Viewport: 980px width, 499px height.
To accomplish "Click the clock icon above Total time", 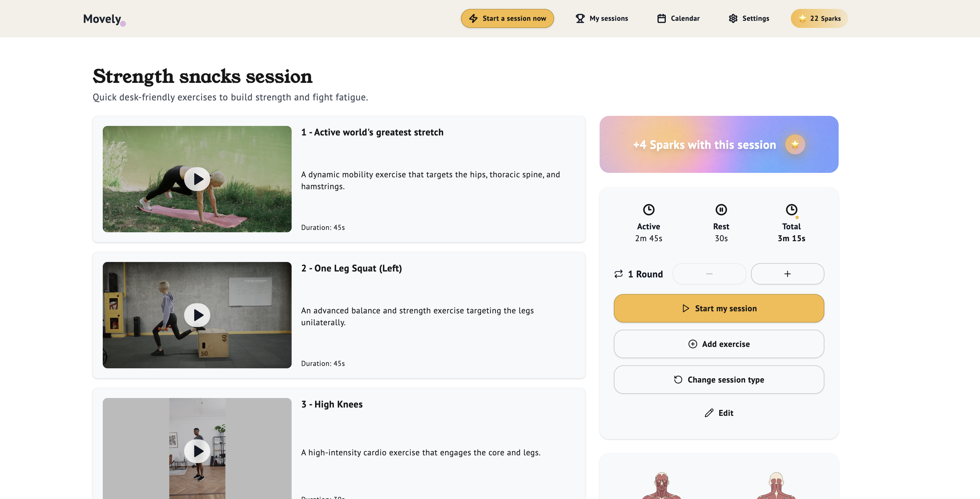I will coord(792,209).
